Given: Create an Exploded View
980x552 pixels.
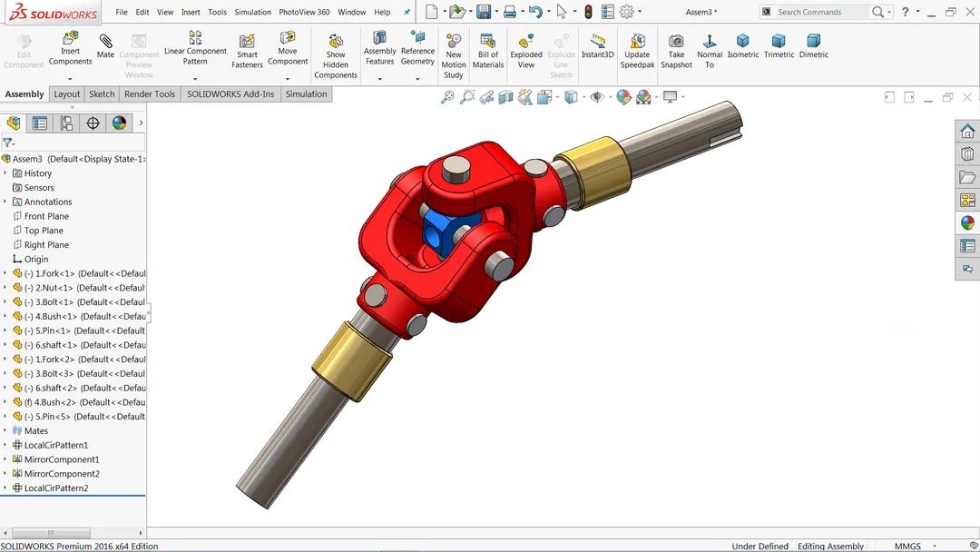Looking at the screenshot, I should (x=526, y=51).
